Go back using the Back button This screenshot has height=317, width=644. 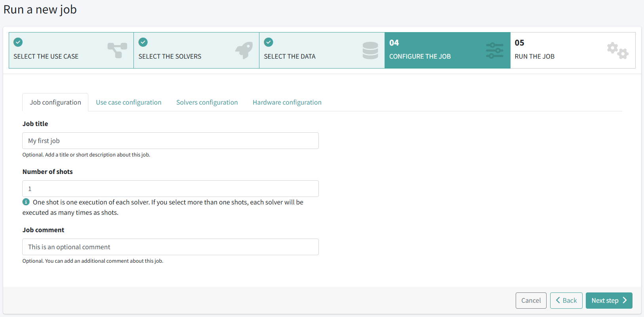click(x=566, y=300)
